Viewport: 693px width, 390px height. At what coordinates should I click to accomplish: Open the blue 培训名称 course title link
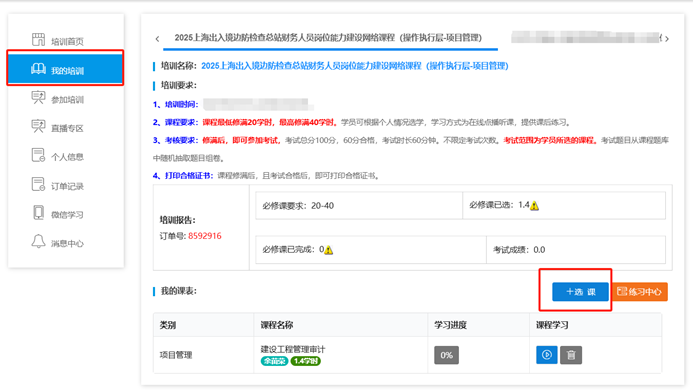[355, 66]
